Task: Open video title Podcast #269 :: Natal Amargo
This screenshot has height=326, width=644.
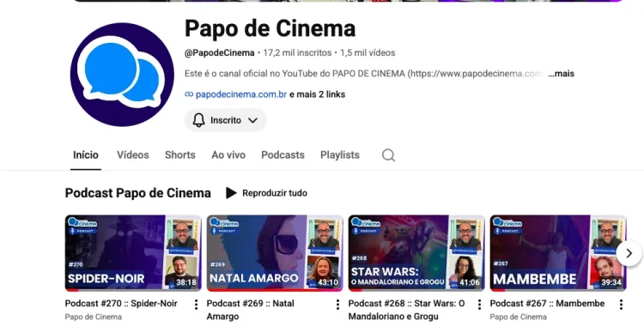Action: 250,310
